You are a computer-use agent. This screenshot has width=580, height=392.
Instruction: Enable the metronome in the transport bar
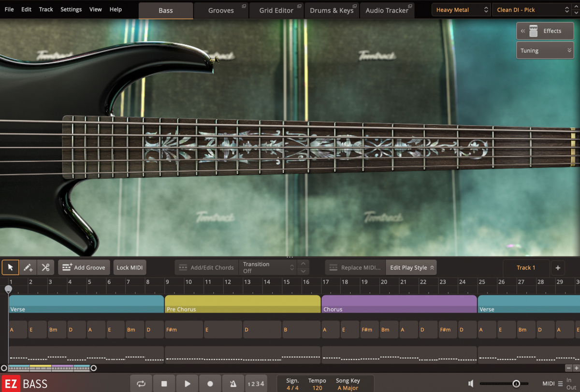[233, 383]
